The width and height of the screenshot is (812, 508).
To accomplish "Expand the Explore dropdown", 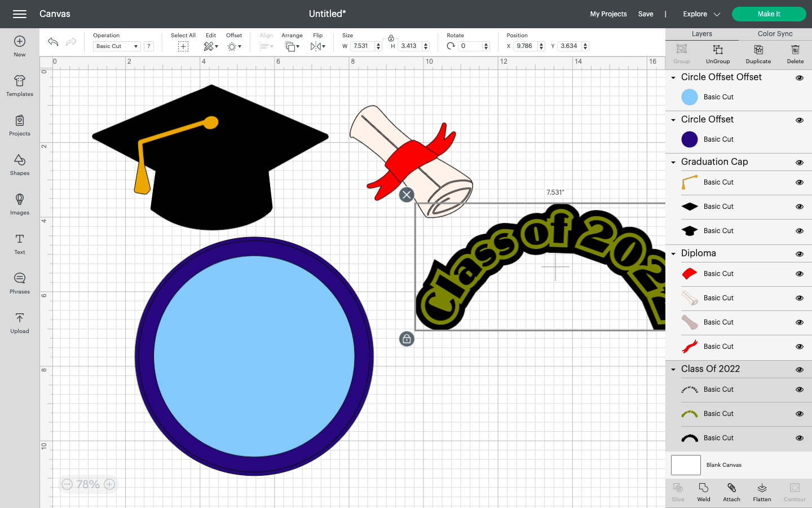I will [700, 14].
